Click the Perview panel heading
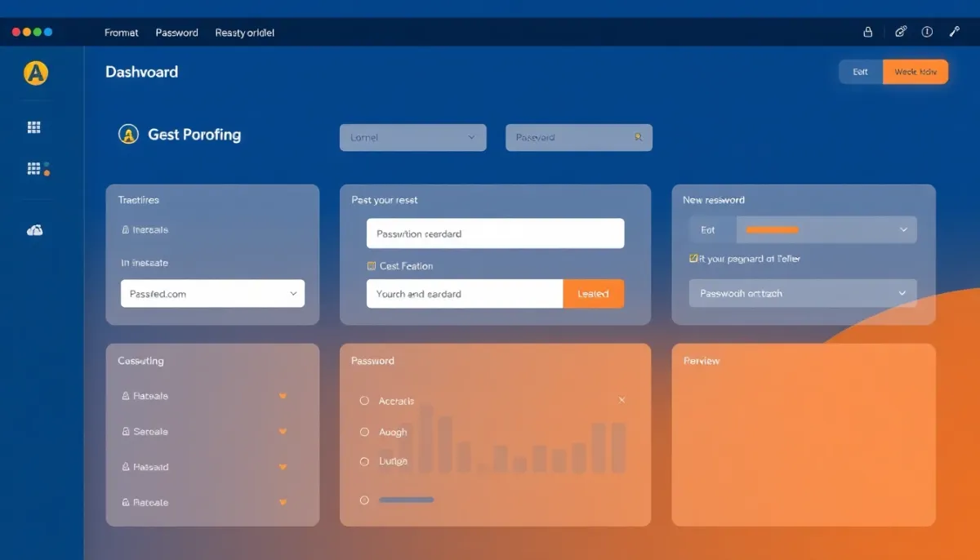This screenshot has height=560, width=980. pos(702,361)
